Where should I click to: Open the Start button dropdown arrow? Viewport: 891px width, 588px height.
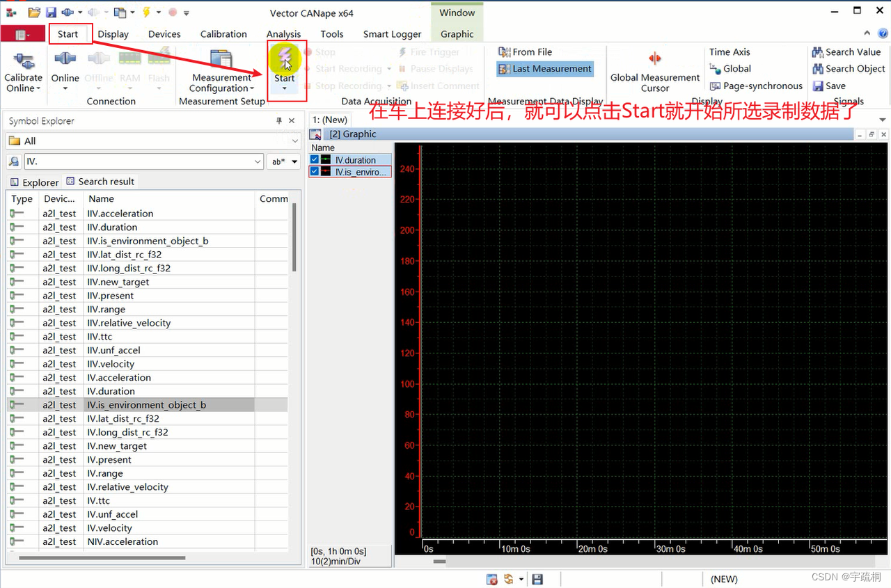click(x=285, y=89)
